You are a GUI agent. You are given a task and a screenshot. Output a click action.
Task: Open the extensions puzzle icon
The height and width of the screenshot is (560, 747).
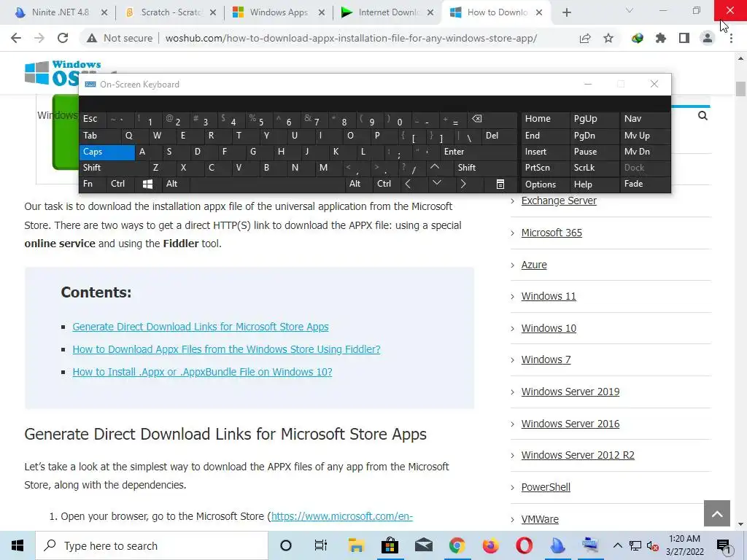point(661,38)
